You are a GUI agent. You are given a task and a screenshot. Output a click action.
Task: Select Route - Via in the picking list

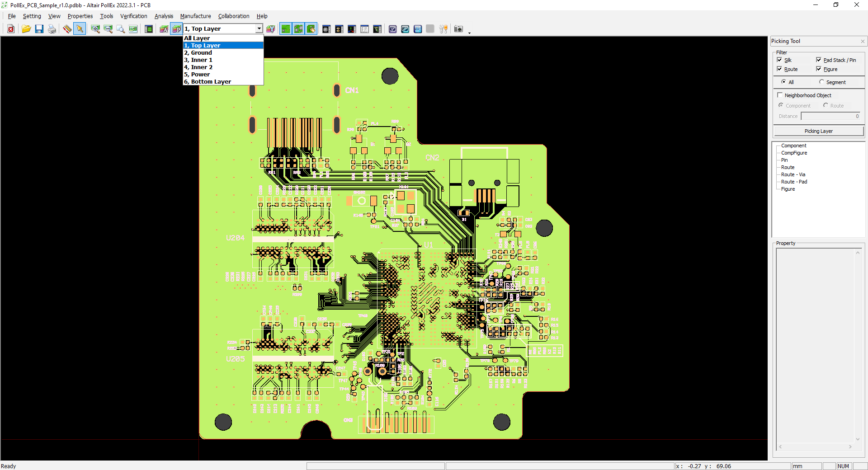793,174
